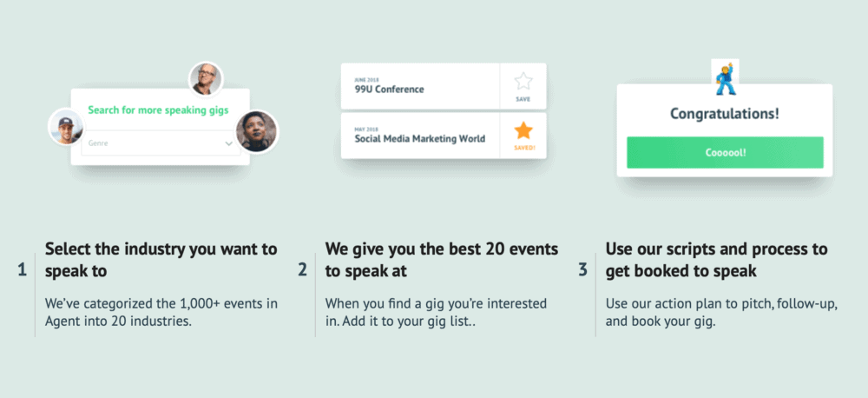Image resolution: width=868 pixels, height=398 pixels.
Task: Click the empty star Save icon
Action: [523, 82]
